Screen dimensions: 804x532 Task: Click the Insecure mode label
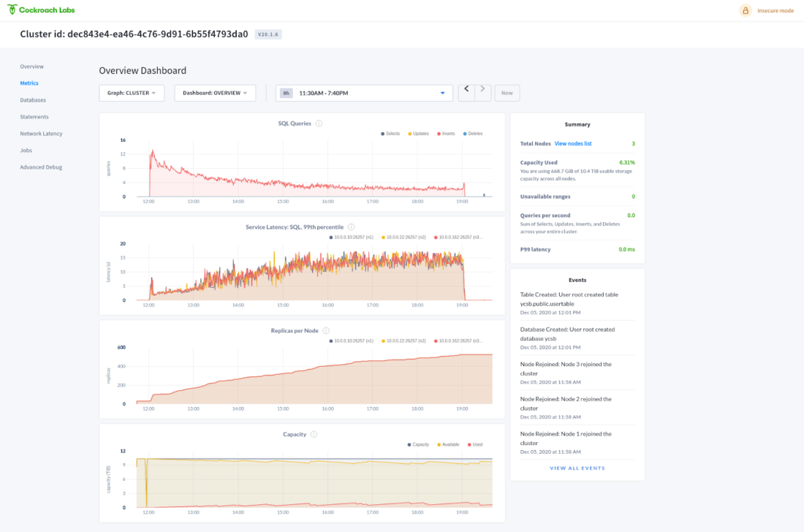[775, 11]
